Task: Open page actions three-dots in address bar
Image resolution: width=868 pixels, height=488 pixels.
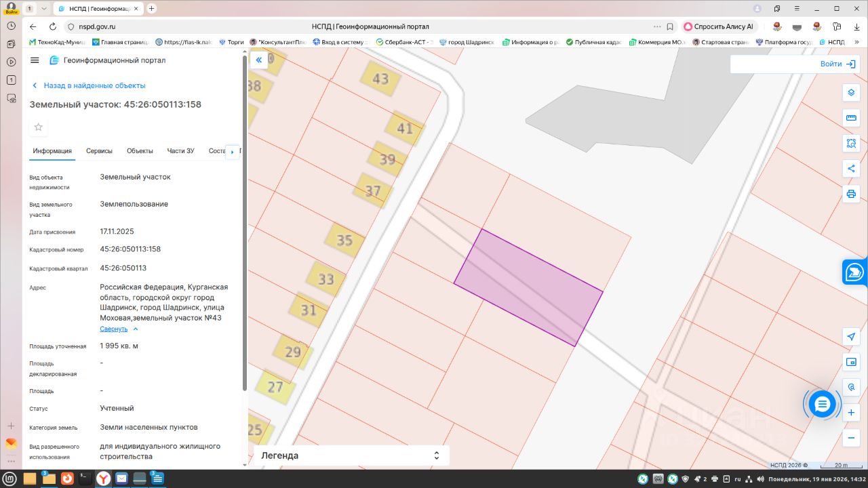Action: 656,26
